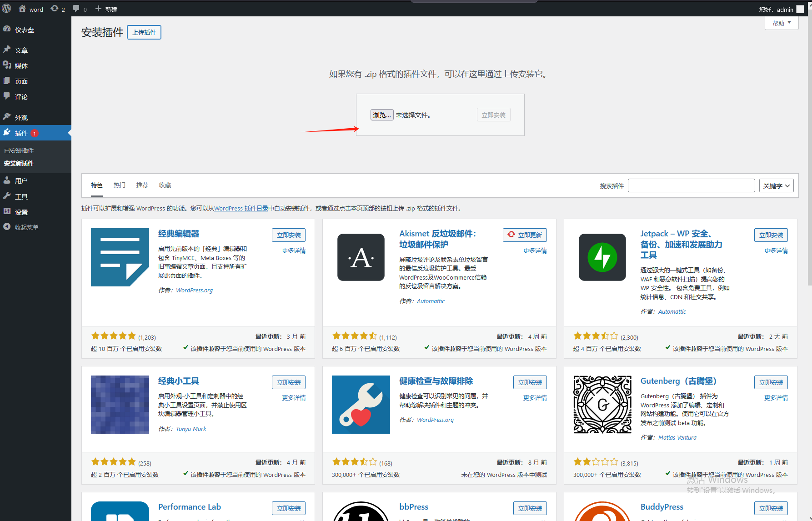Click the 上传插件 button
Viewport: 812px width, 521px height.
[144, 32]
